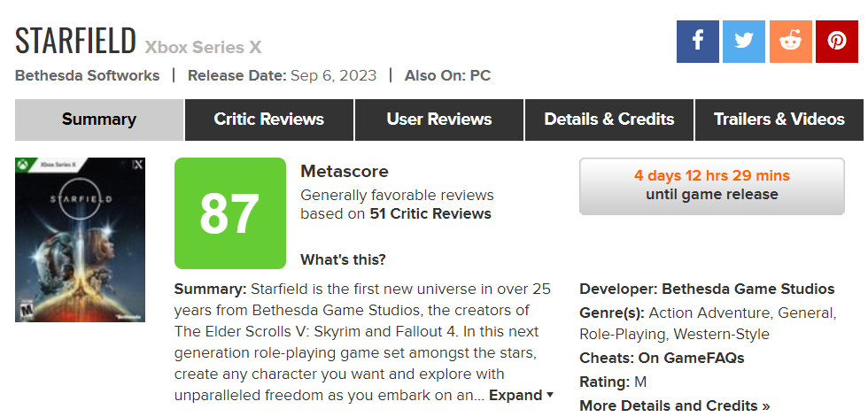Click the game release countdown button
The width and height of the screenshot is (868, 417).
click(712, 185)
